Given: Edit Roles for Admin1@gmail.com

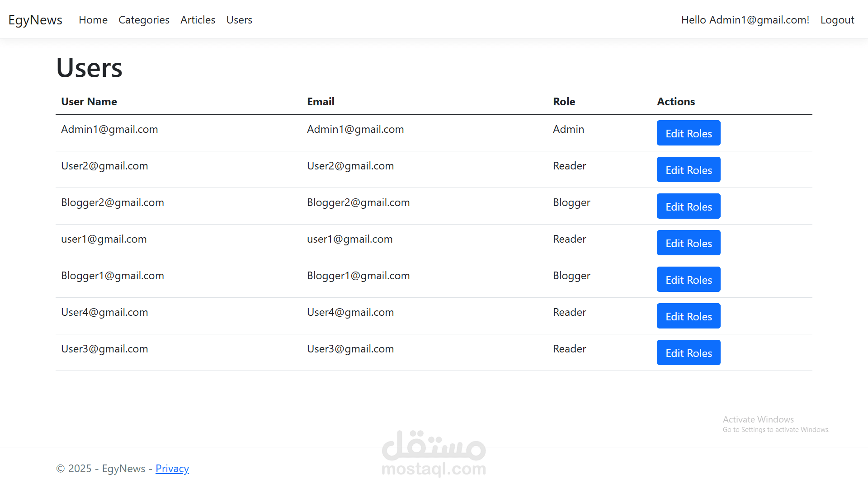Looking at the screenshot, I should click(688, 133).
